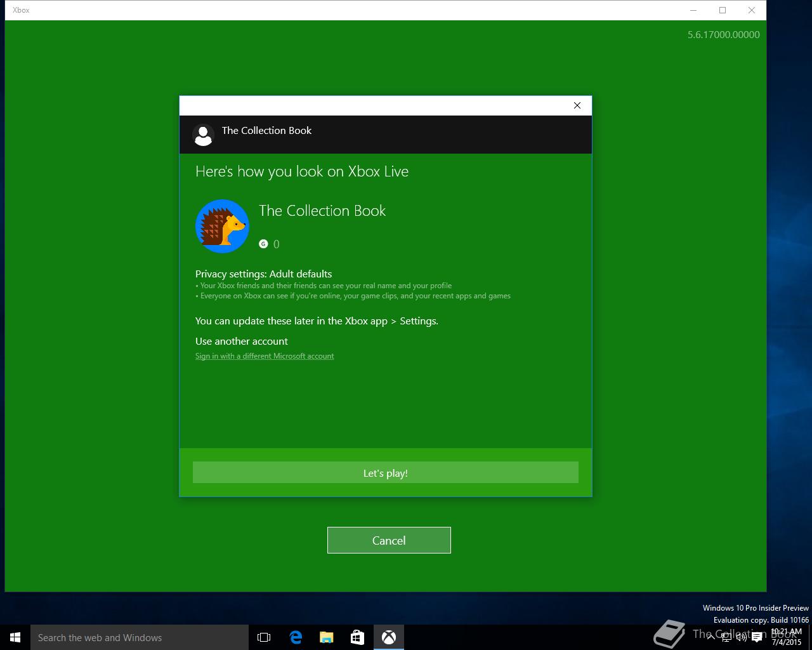This screenshot has height=650, width=812.
Task: Maximize the Xbox window
Action: tap(723, 10)
